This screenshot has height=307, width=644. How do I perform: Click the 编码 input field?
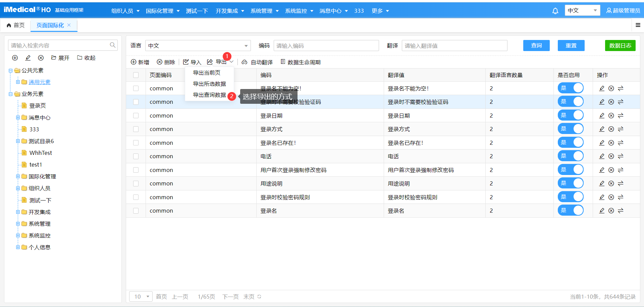326,46
